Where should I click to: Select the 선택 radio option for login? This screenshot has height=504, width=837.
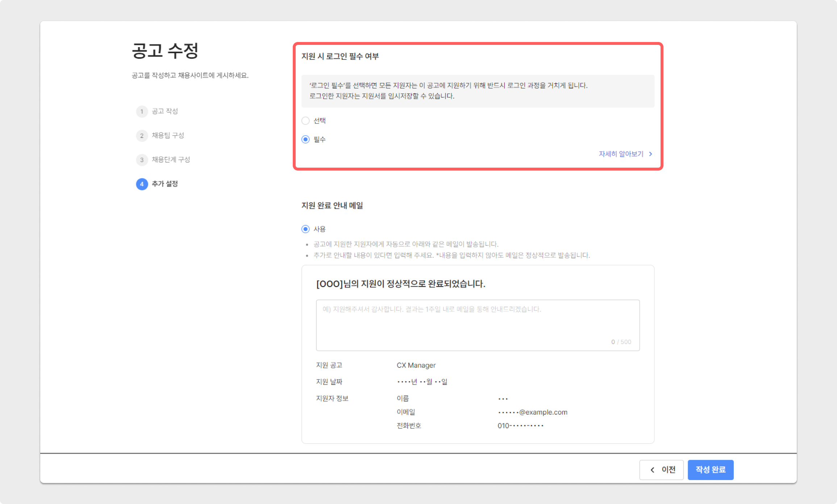pos(305,121)
